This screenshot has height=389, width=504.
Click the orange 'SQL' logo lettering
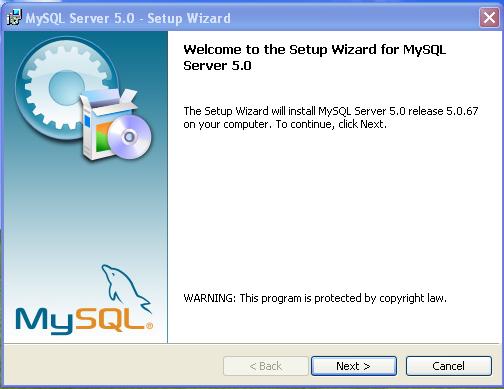[110, 320]
